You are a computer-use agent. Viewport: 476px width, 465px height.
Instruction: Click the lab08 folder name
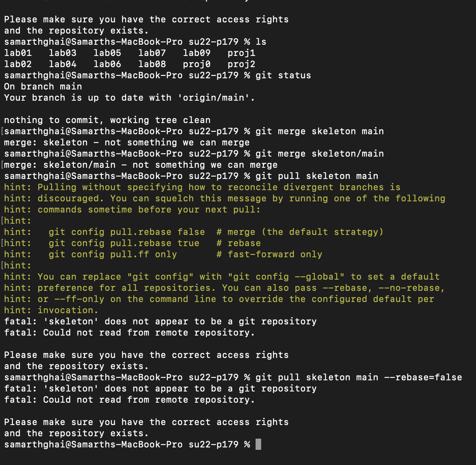[152, 64]
